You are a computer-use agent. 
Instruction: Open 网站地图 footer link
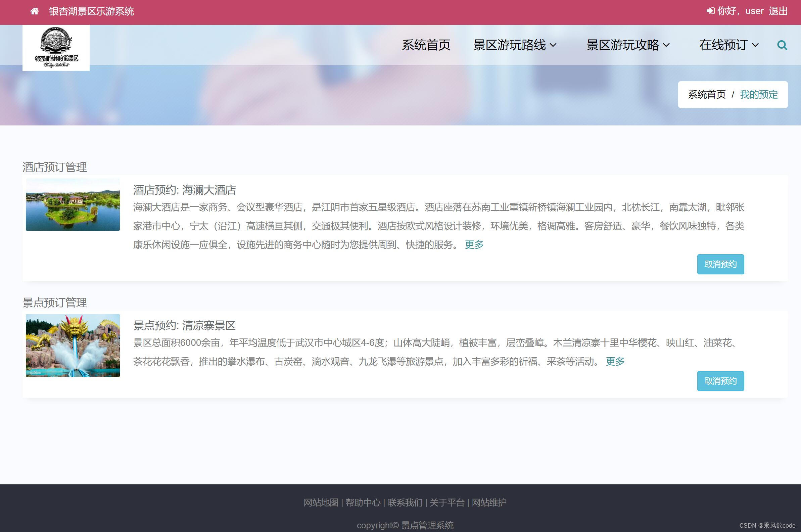tap(321, 502)
